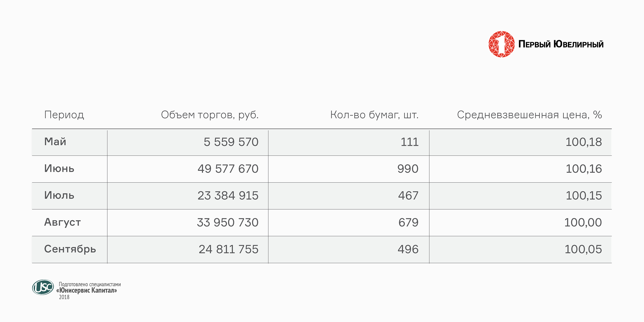
Task: Select the Период column header
Action: (x=64, y=115)
